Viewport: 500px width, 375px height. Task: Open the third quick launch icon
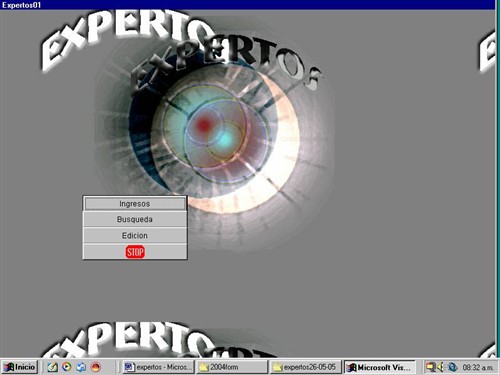click(81, 367)
